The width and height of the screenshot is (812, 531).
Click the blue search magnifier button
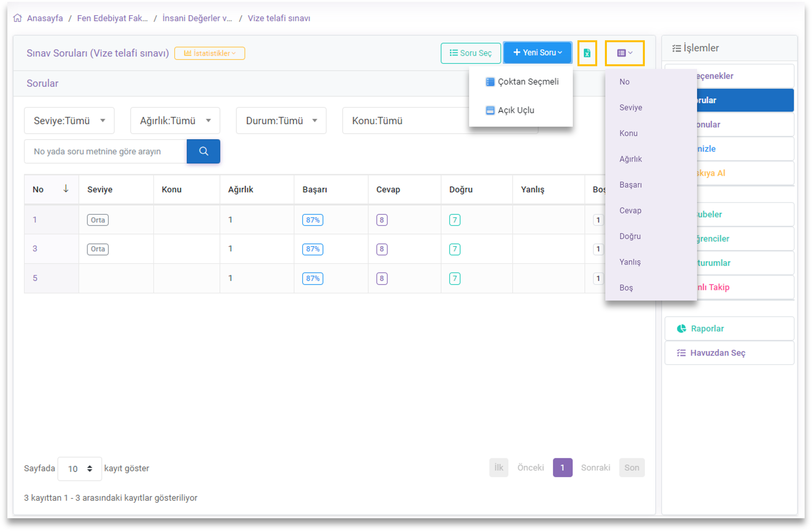coord(203,151)
